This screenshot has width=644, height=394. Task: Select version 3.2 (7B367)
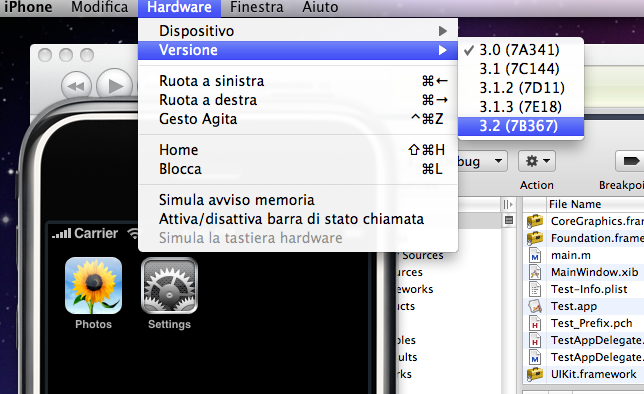[521, 126]
